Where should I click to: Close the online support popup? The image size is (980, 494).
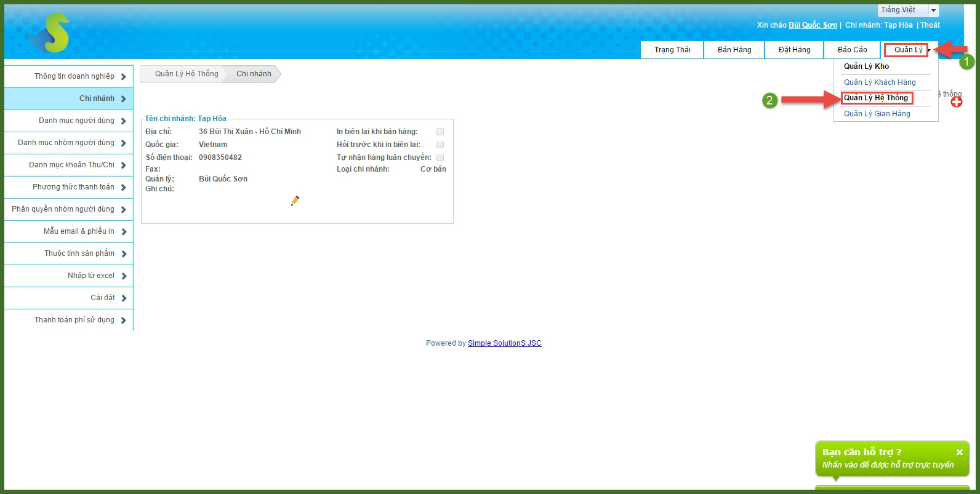[959, 452]
